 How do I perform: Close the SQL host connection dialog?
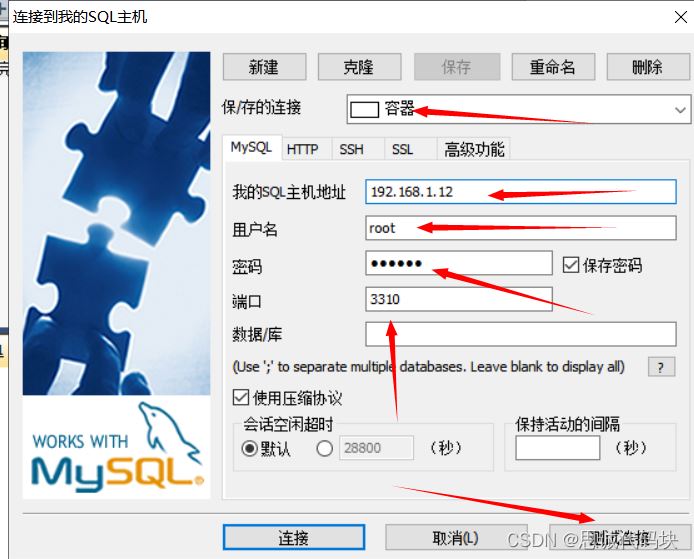coord(680,17)
